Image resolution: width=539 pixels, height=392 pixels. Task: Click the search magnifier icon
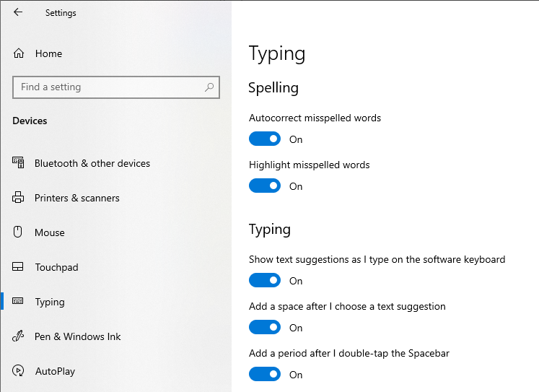(x=209, y=87)
